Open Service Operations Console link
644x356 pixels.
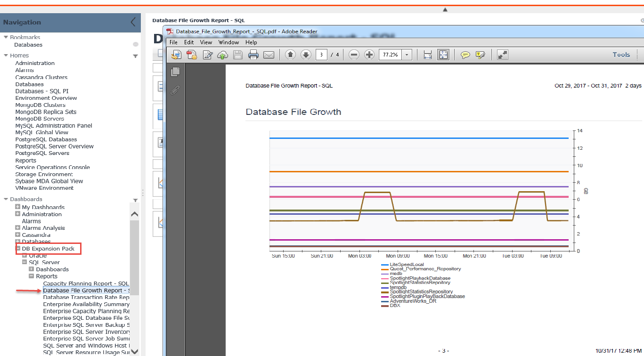click(x=52, y=167)
